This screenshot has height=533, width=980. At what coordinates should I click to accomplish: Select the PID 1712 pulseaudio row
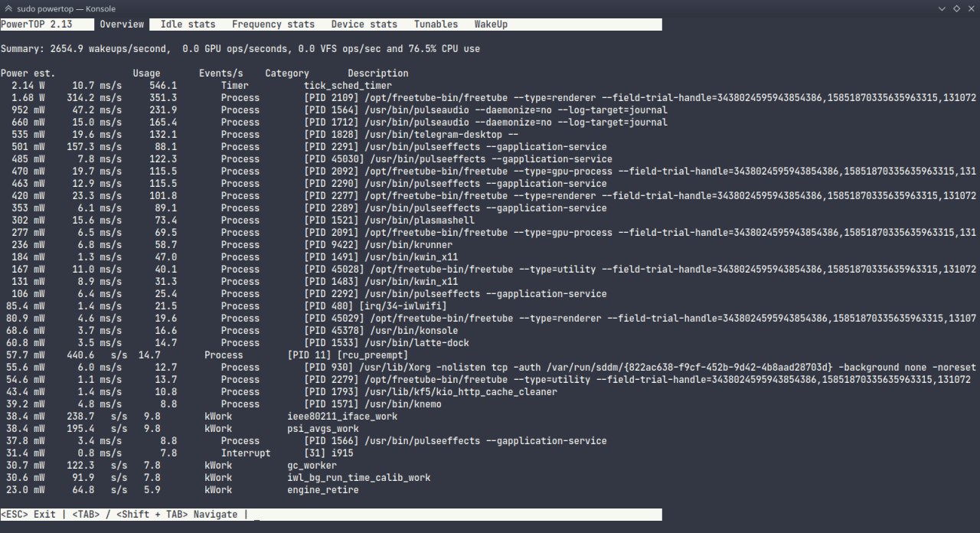tap(339, 123)
